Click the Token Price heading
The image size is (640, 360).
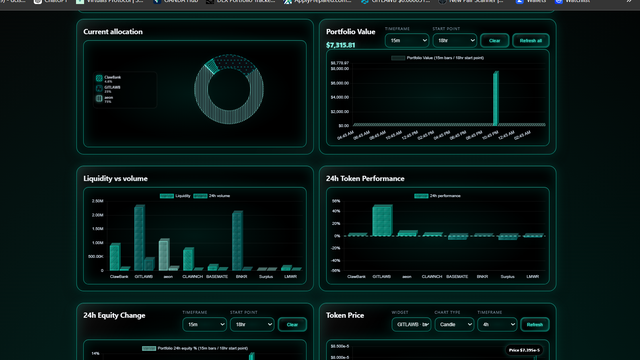click(345, 315)
